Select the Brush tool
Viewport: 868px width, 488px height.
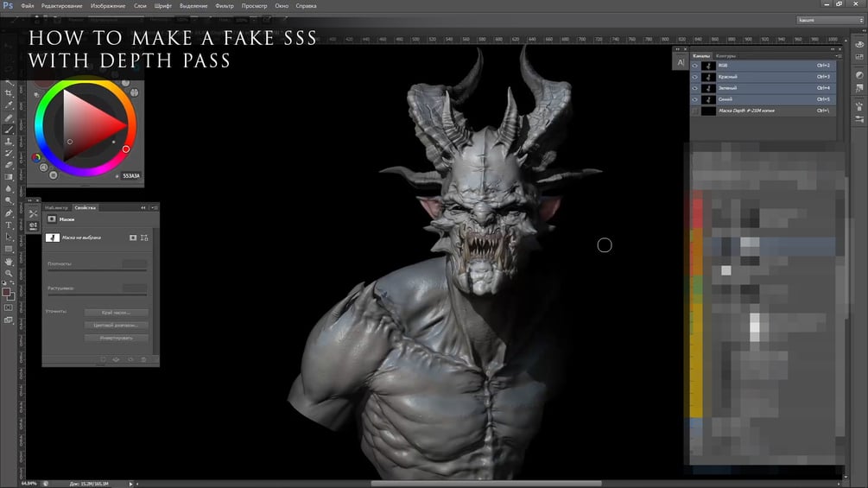9,130
